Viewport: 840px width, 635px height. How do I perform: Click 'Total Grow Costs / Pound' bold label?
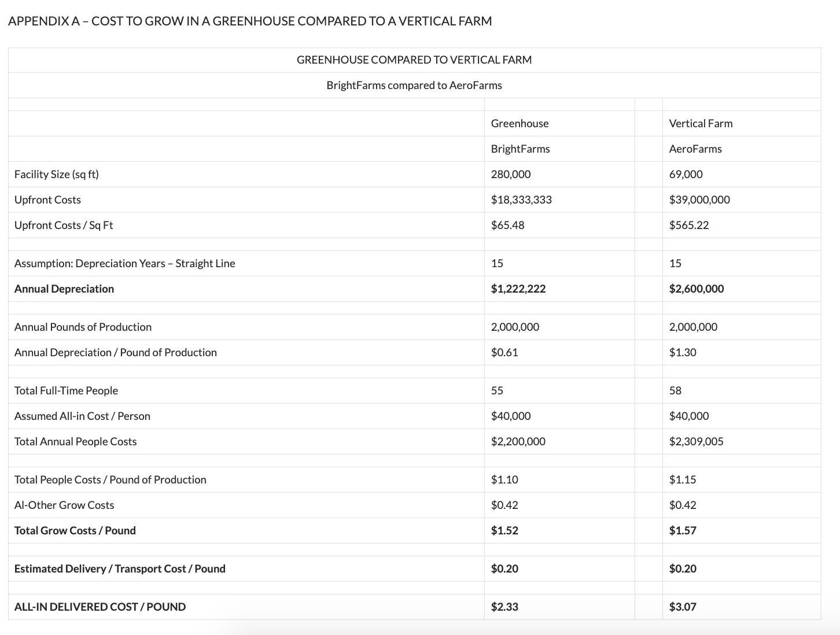[75, 530]
